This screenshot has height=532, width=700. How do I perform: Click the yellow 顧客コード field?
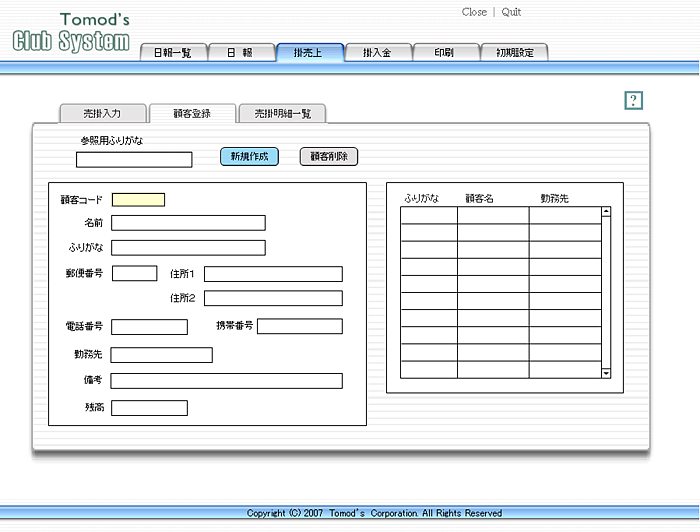pos(138,200)
